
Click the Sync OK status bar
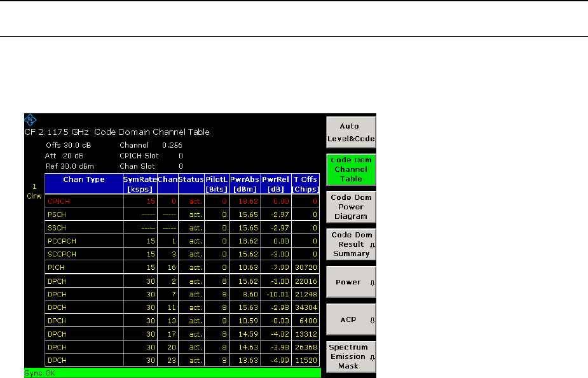(x=172, y=373)
